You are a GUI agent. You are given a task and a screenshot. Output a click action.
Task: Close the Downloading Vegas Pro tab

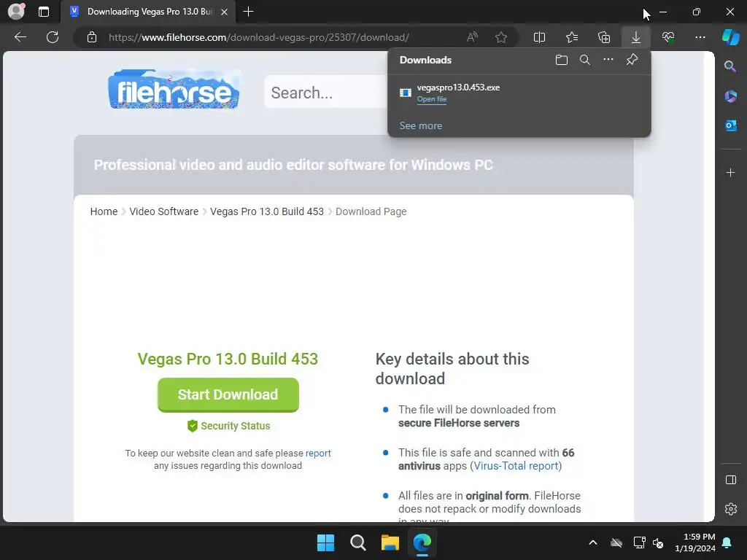point(225,12)
